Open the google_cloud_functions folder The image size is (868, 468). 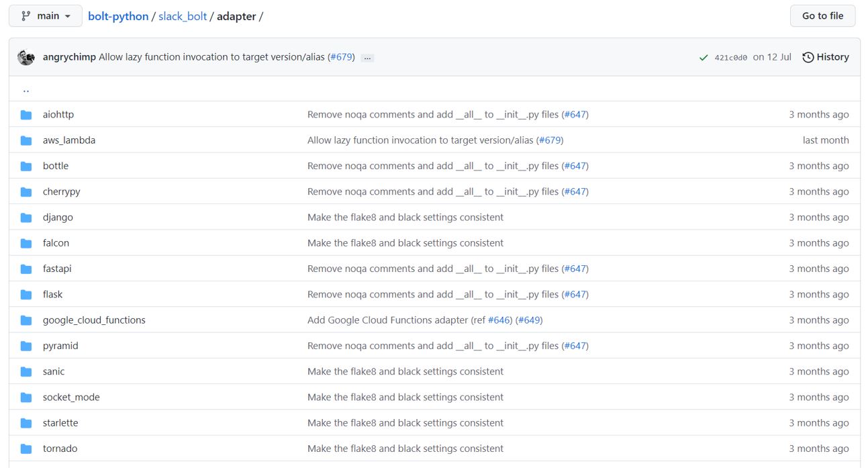coord(94,320)
